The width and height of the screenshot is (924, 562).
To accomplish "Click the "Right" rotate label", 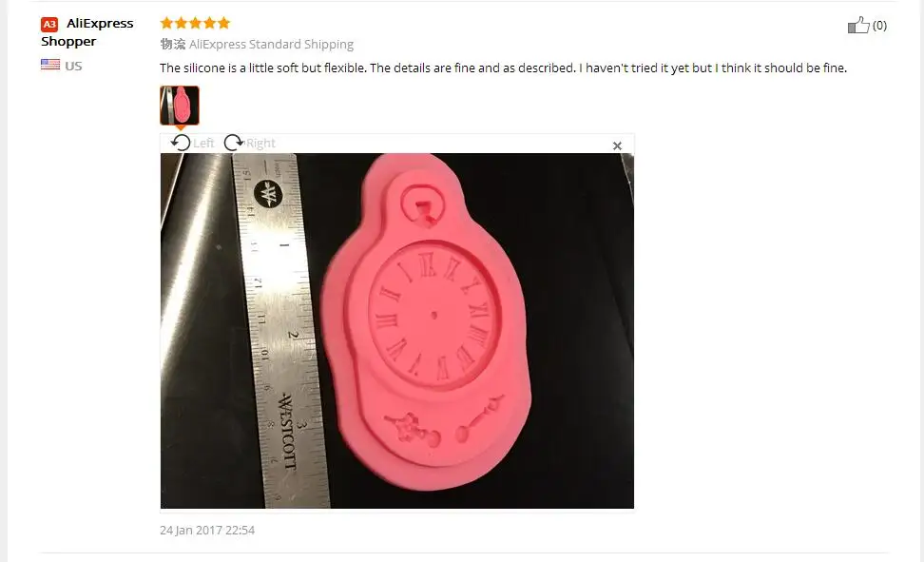I will (260, 144).
